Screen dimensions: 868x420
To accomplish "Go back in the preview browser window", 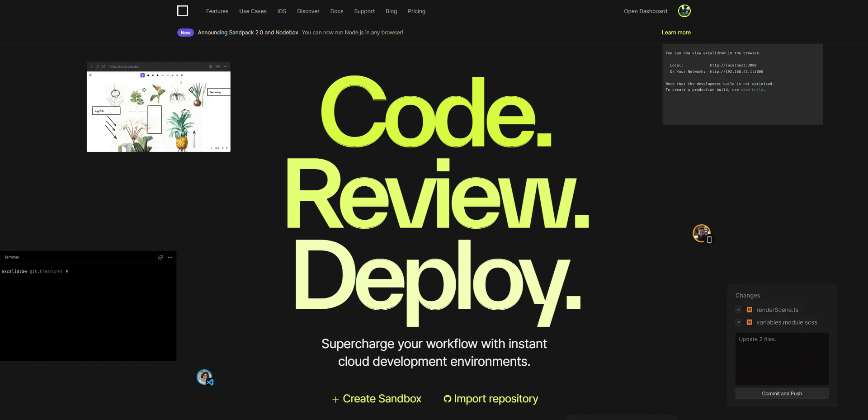I will click(92, 66).
